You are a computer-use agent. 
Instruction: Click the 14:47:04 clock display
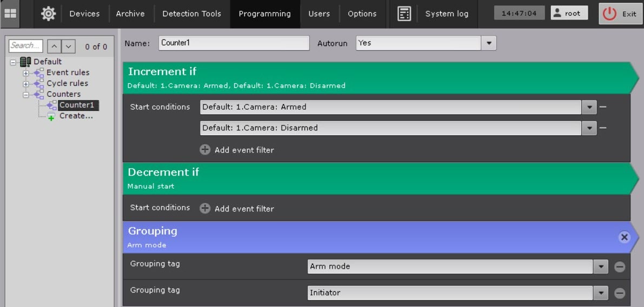519,13
